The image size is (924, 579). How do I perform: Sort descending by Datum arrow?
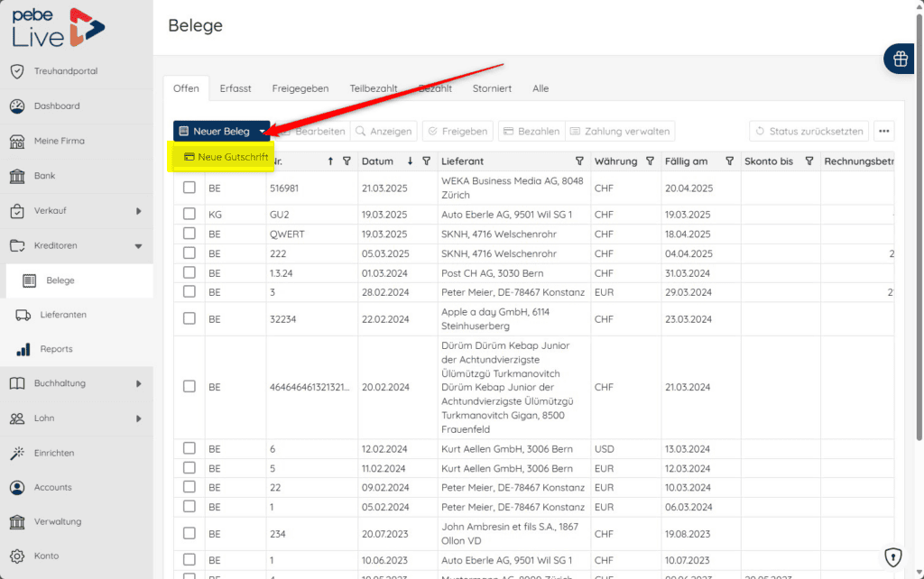coord(411,161)
